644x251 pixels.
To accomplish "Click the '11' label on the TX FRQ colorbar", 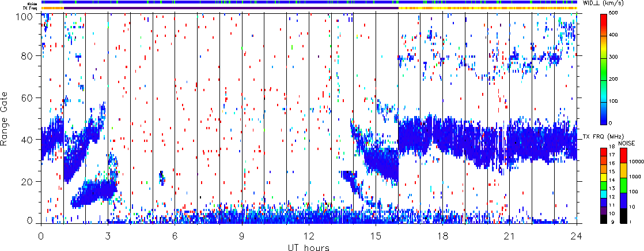I will pos(612,205).
